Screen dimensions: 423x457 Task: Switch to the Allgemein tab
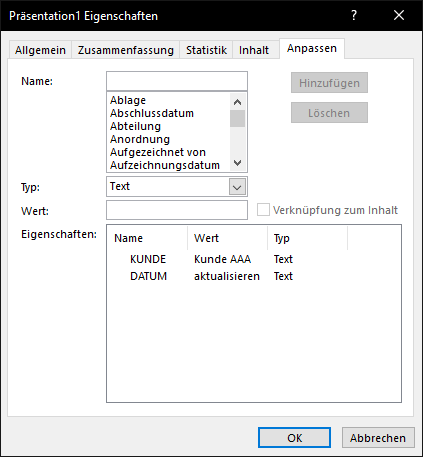[40, 50]
